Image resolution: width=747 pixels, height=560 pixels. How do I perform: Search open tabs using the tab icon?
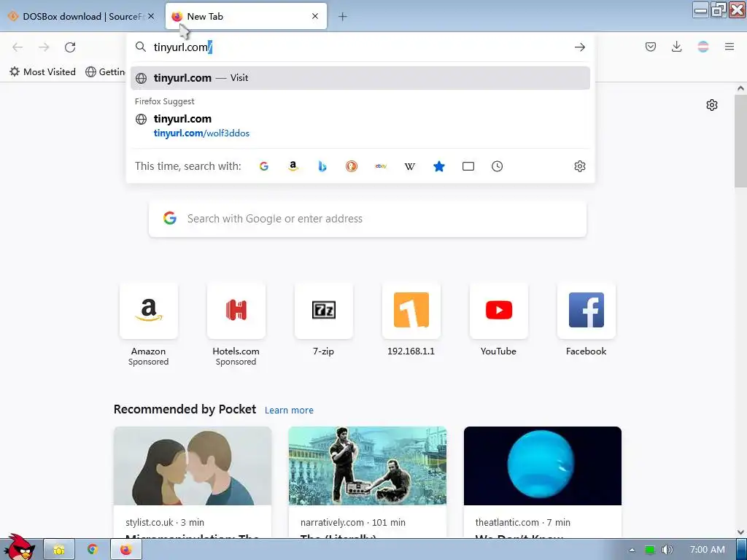click(468, 166)
